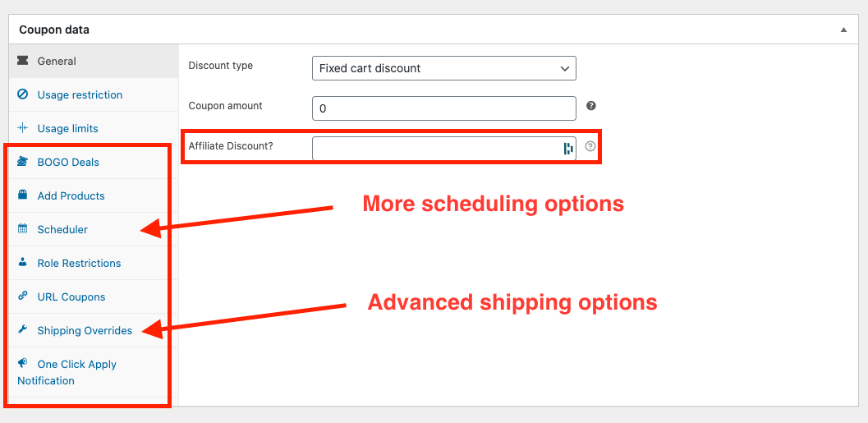Click the Shipping Overrides wrench icon
This screenshot has height=423, width=868.
click(x=23, y=330)
